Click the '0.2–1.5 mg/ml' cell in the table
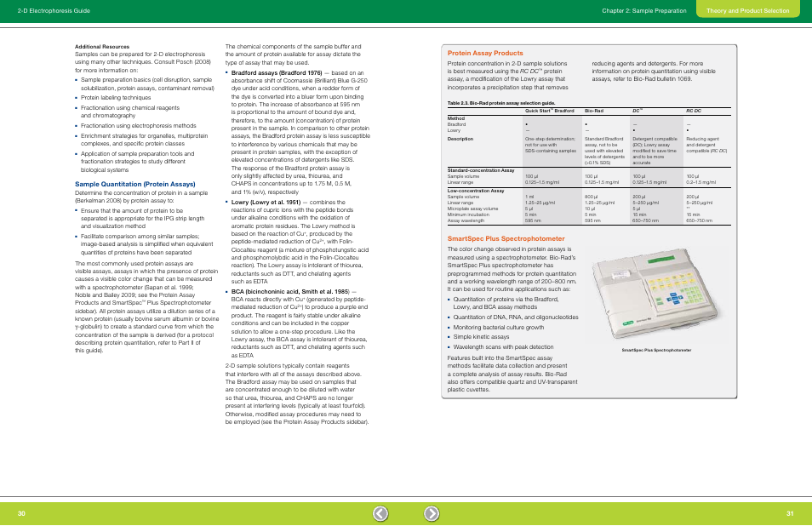The image size is (812, 526). coord(701,182)
